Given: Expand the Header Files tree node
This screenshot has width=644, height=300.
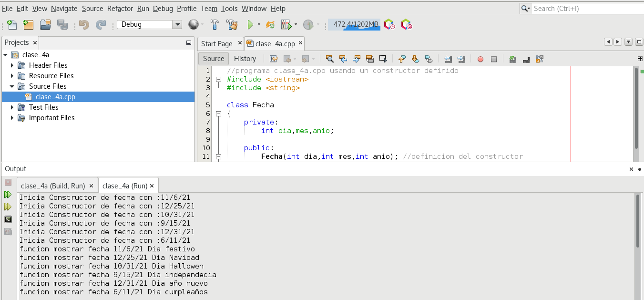Looking at the screenshot, I should (x=12, y=65).
